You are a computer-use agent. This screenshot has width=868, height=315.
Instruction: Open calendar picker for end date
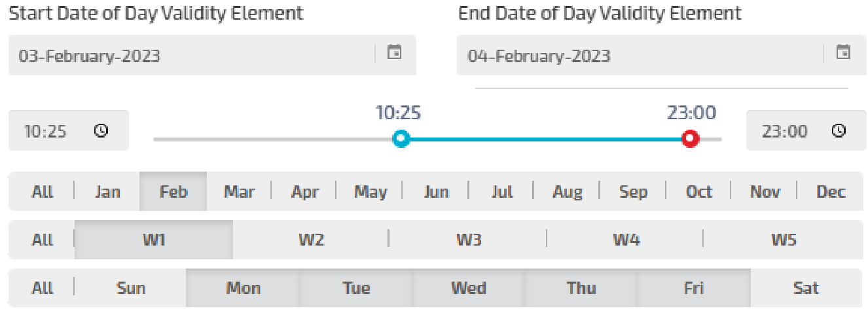[x=843, y=52]
